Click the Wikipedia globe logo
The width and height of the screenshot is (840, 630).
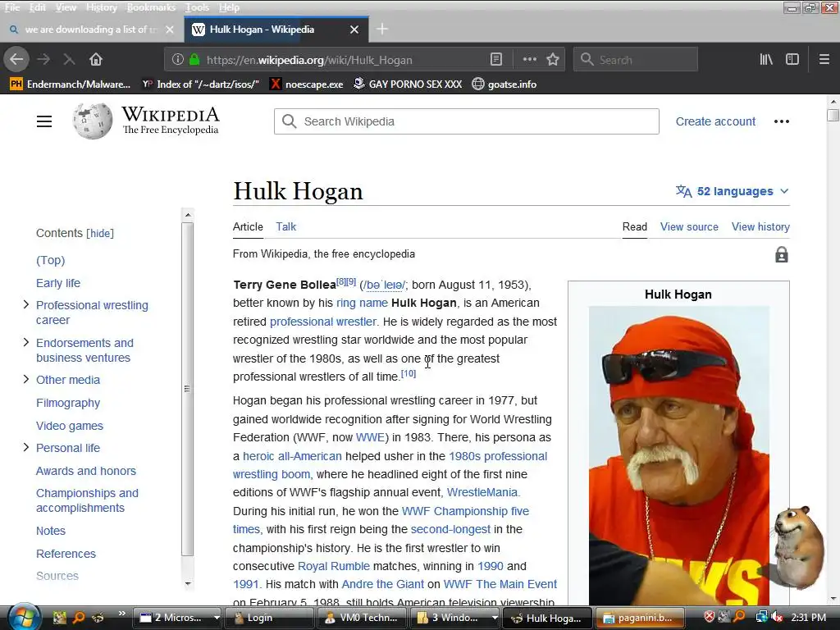click(x=93, y=121)
